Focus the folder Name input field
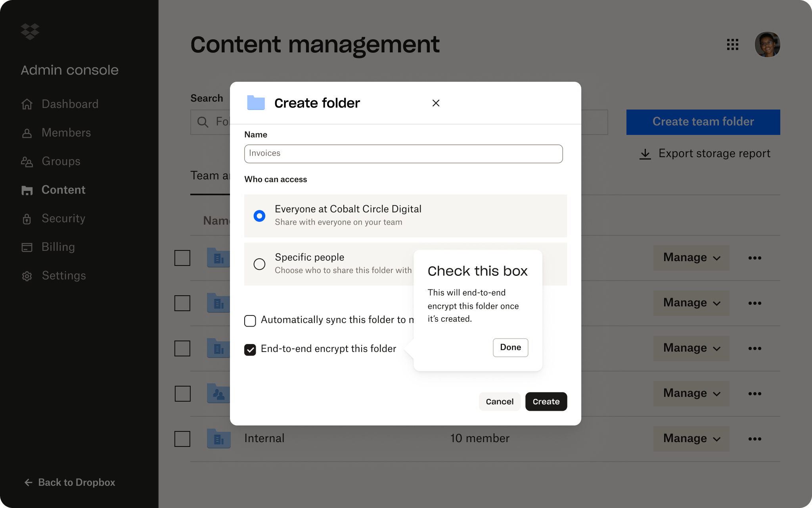This screenshot has width=812, height=508. pyautogui.click(x=403, y=154)
